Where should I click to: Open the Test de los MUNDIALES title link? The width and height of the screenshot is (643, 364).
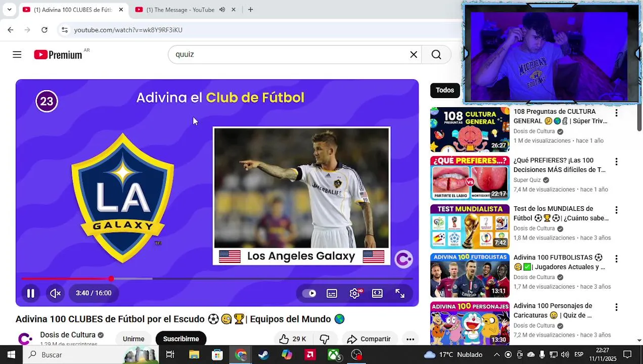(561, 213)
